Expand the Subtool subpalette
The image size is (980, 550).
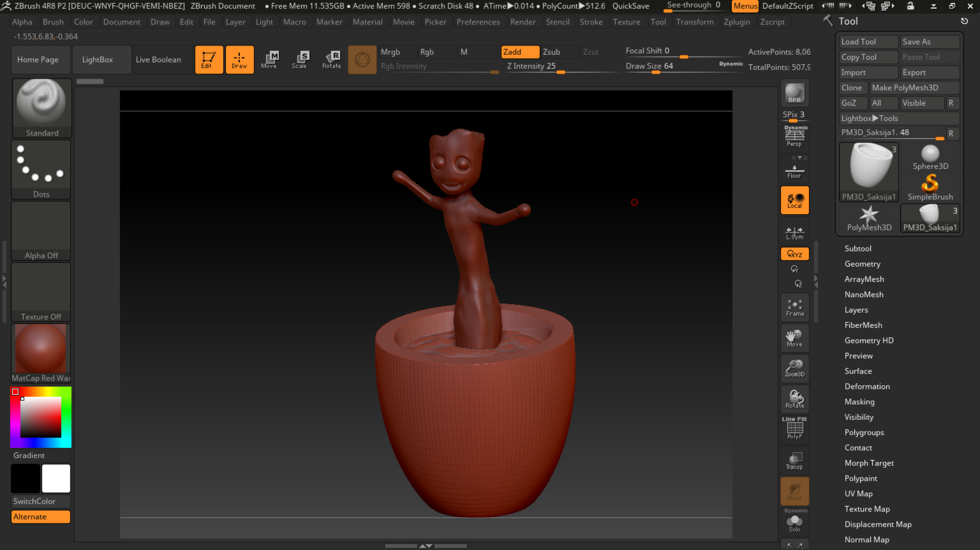pos(857,248)
